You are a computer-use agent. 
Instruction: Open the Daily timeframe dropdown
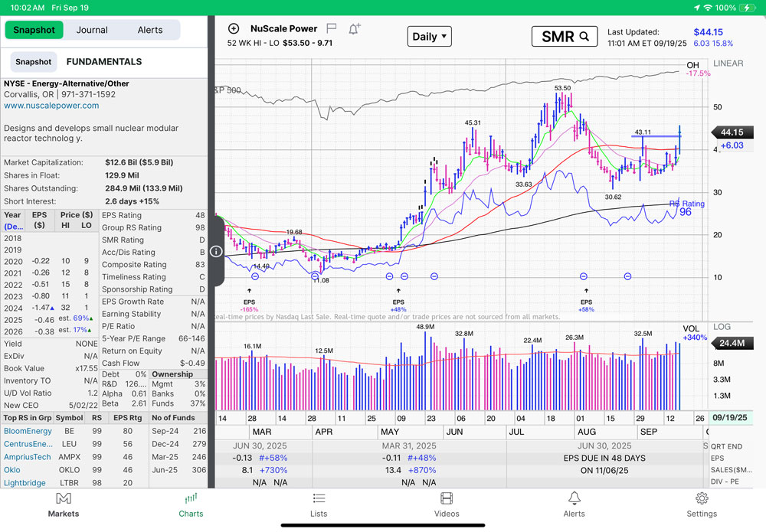pyautogui.click(x=429, y=37)
